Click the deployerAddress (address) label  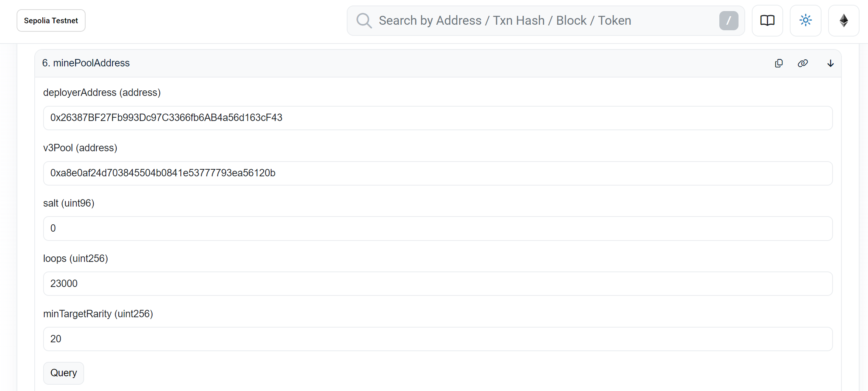pos(102,93)
